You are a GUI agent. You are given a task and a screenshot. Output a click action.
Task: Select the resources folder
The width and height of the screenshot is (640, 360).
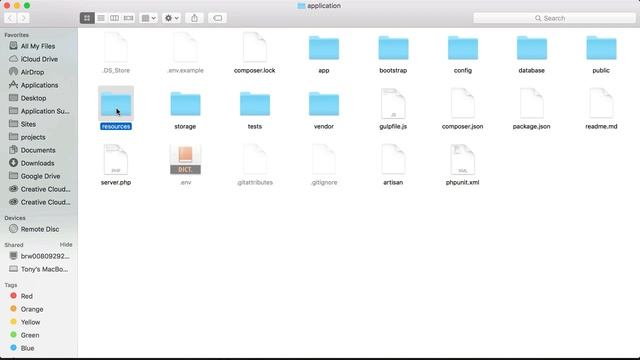pyautogui.click(x=116, y=109)
